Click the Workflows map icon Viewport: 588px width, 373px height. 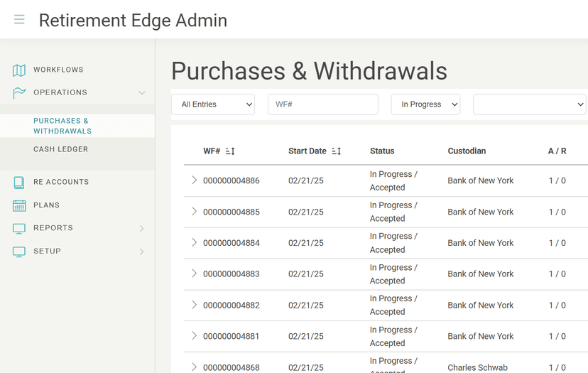pyautogui.click(x=19, y=70)
